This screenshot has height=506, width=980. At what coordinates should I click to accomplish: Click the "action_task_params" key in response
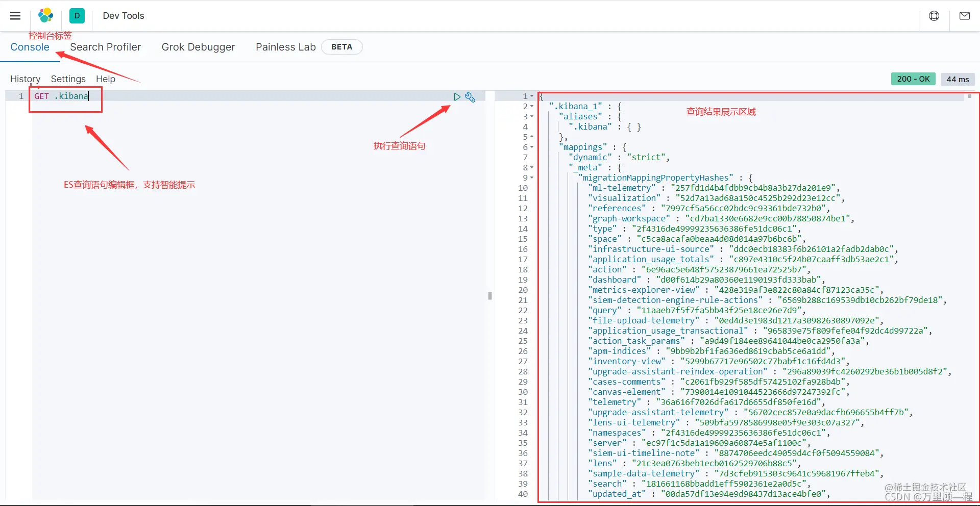636,341
